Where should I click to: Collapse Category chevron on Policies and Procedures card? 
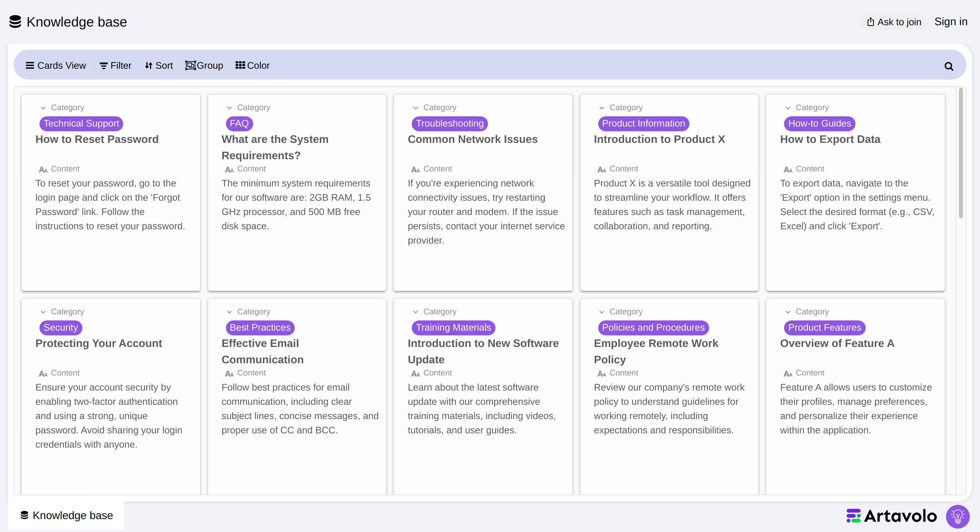[602, 312]
